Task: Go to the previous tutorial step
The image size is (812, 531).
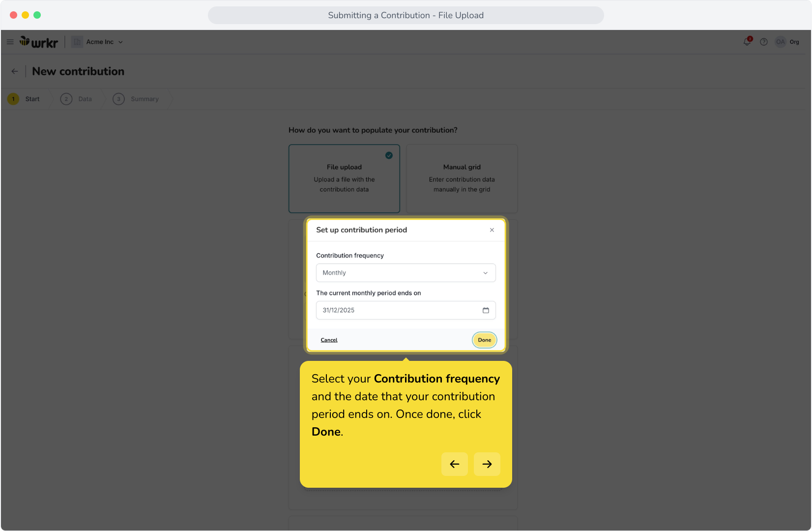Action: 455,464
